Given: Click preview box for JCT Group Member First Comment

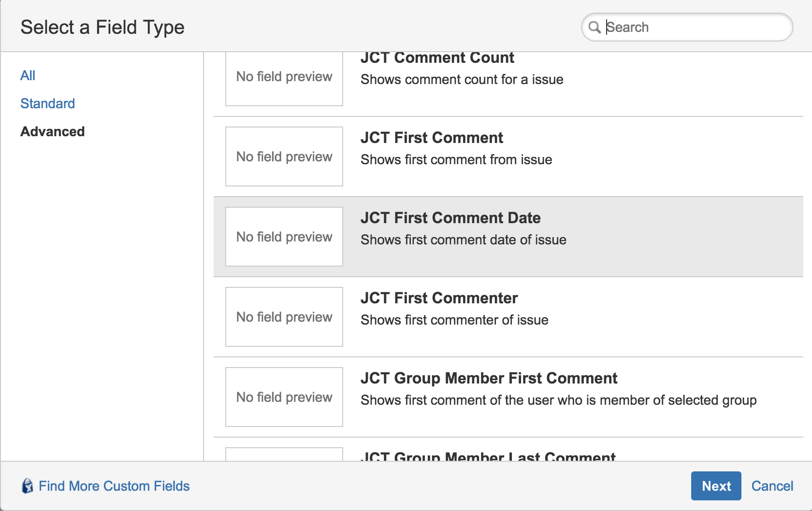Looking at the screenshot, I should pos(284,397).
